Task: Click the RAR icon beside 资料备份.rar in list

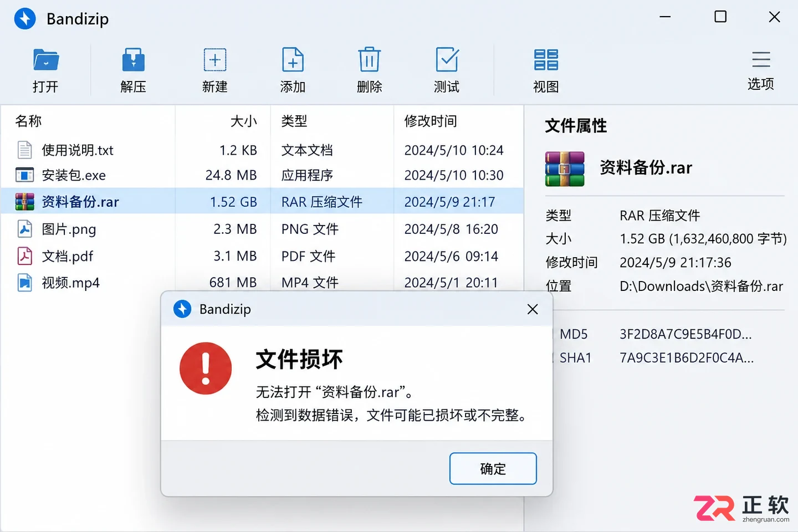Action: coord(25,202)
